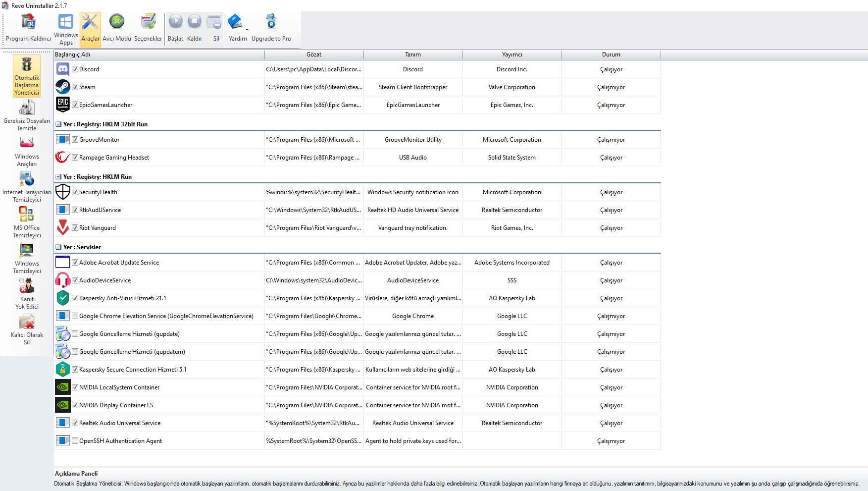The width and height of the screenshot is (868, 491).
Task: Click the Solid State System publisher
Action: click(512, 158)
